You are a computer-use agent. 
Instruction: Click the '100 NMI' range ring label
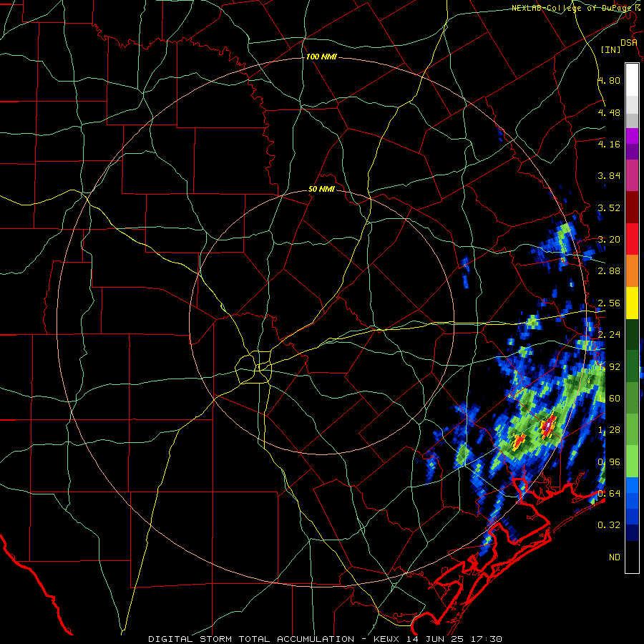click(321, 57)
